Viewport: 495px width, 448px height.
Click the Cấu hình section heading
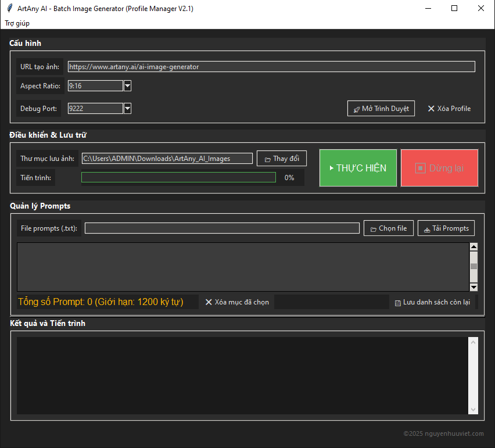point(25,43)
